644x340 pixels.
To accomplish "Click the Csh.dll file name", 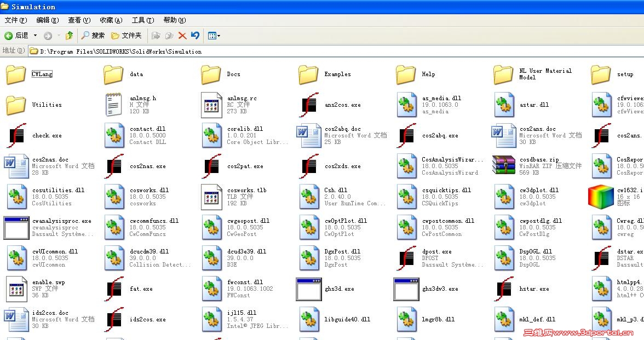I will coord(336,190).
